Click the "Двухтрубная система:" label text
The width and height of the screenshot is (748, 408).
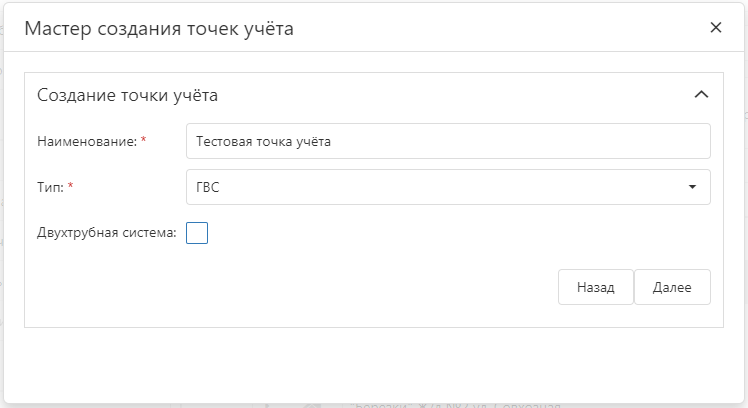point(106,233)
